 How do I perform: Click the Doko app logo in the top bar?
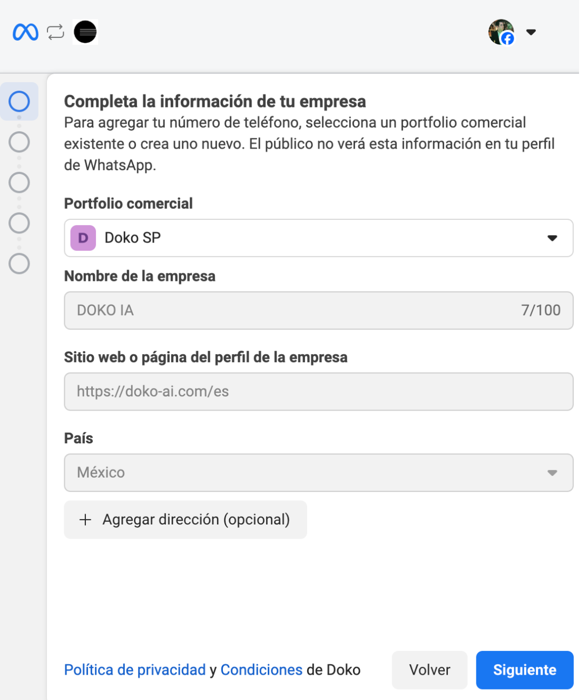click(x=86, y=32)
